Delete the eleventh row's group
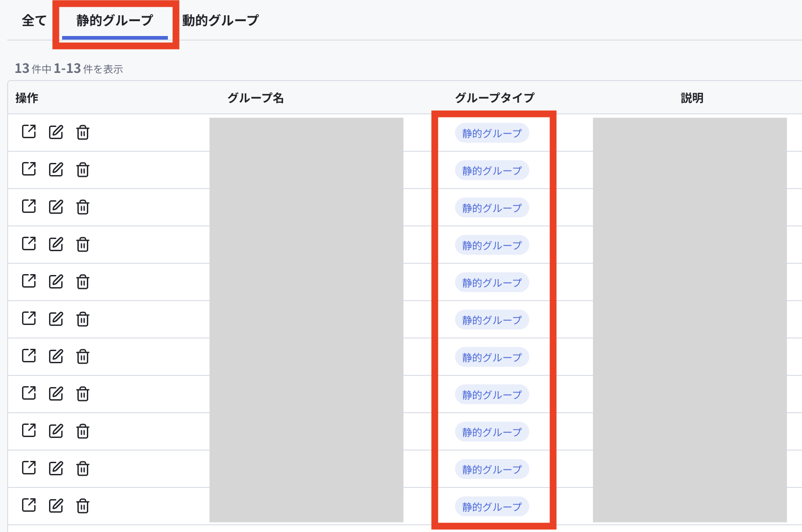The image size is (802, 532). (x=83, y=506)
